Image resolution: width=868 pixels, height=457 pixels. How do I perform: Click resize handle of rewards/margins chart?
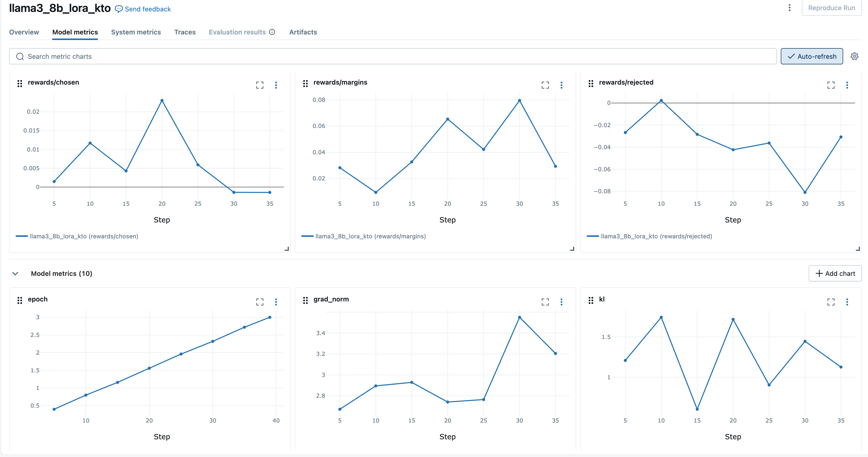pos(572,249)
